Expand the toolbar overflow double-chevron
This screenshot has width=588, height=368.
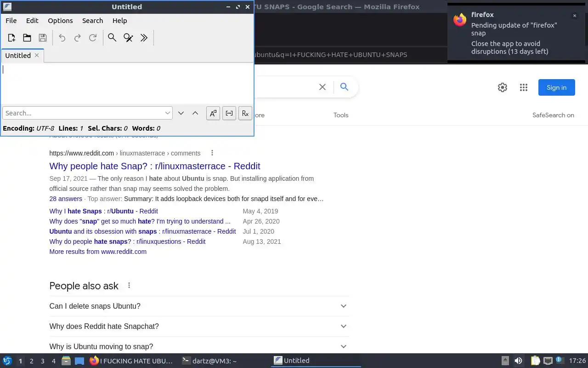[144, 38]
